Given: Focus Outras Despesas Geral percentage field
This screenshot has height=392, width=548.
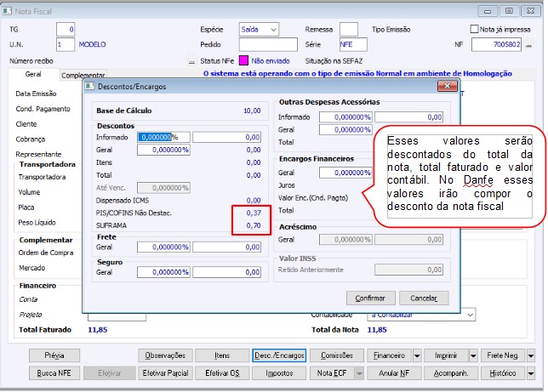Looking at the screenshot, I should pyautogui.click(x=345, y=129).
